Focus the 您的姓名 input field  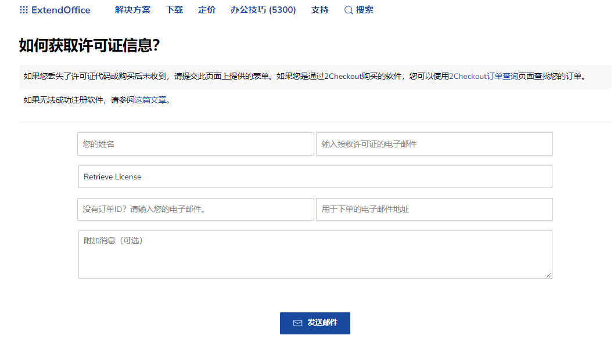[195, 144]
